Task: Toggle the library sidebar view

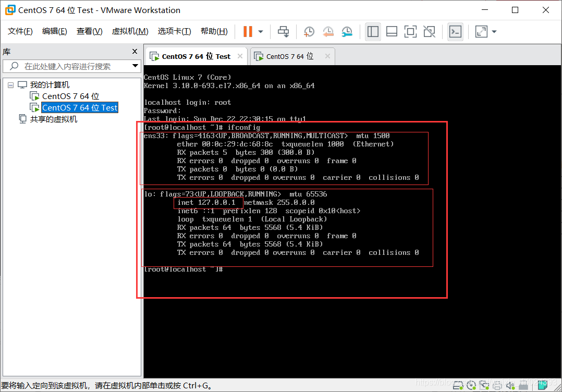Action: coord(373,31)
